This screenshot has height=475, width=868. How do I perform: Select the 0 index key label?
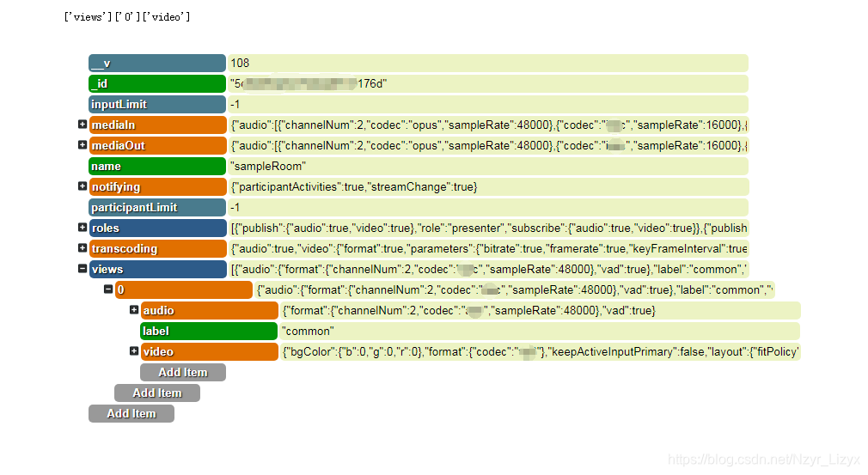point(184,289)
